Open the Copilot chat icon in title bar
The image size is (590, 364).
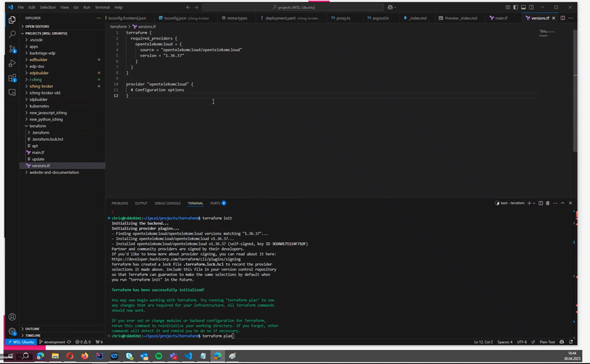(x=390, y=7)
